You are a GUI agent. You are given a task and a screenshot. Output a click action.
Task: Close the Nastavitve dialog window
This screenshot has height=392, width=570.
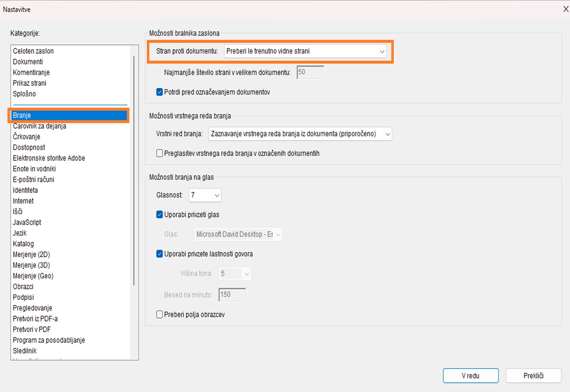click(565, 9)
